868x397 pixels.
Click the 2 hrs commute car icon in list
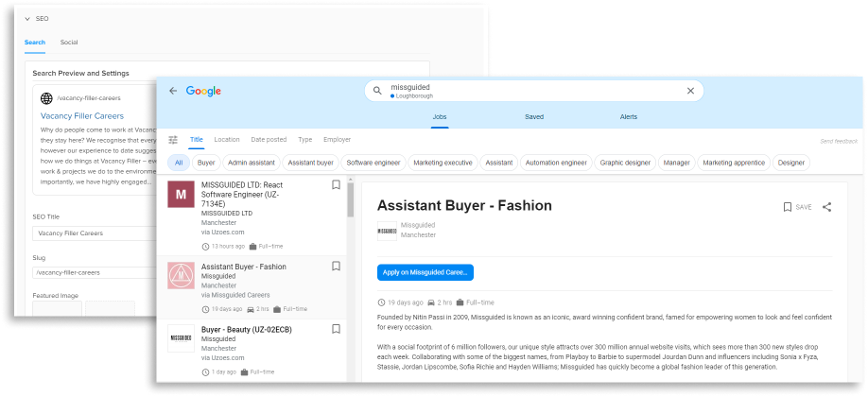(x=251, y=309)
